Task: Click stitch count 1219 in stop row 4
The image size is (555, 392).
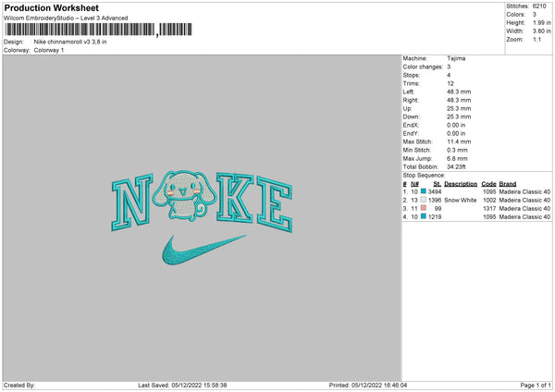Action: 435,217
